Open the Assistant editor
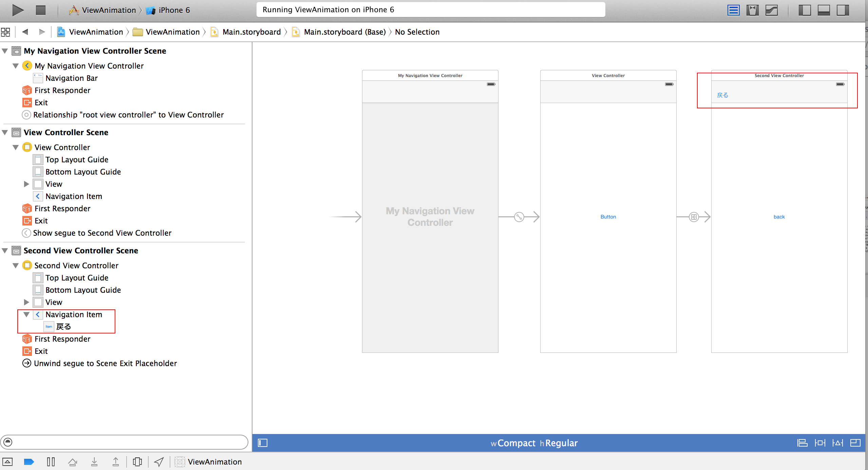This screenshot has width=868, height=470. (x=753, y=10)
